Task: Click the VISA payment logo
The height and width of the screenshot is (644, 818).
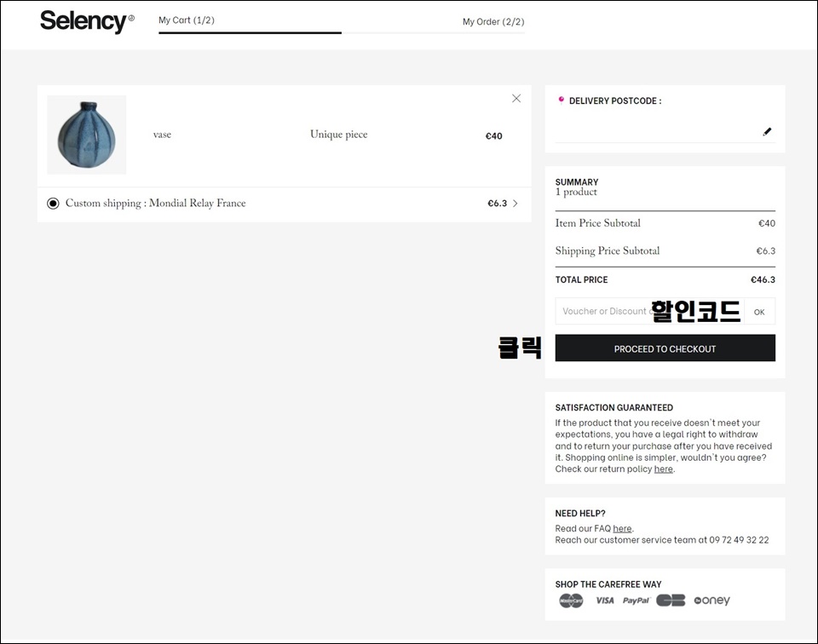Action: (605, 601)
